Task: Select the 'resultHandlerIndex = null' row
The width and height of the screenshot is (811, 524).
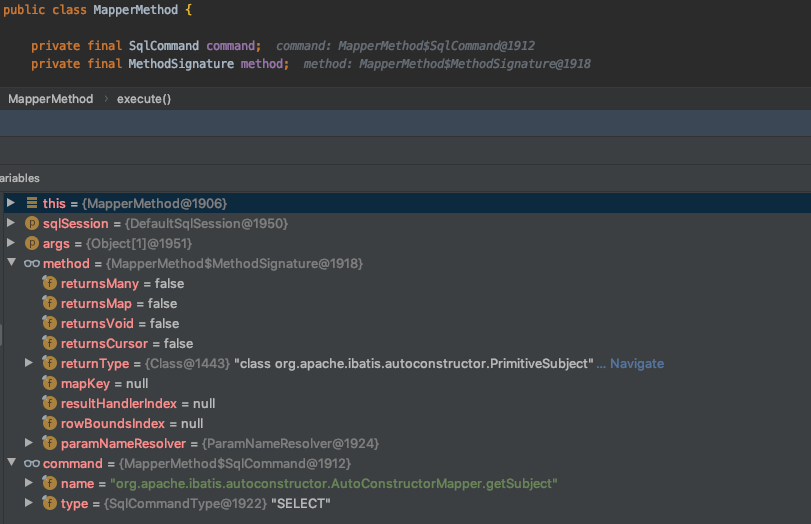Action: click(407, 403)
